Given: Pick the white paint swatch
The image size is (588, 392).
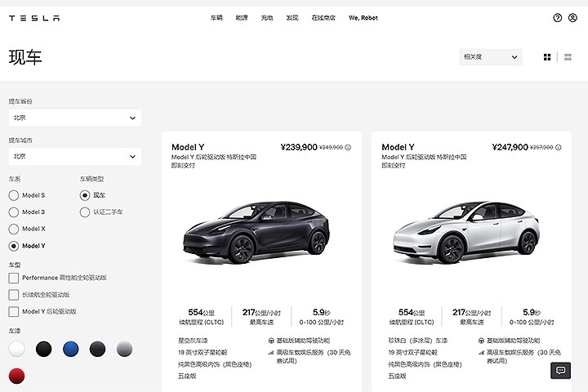Looking at the screenshot, I should tap(16, 349).
